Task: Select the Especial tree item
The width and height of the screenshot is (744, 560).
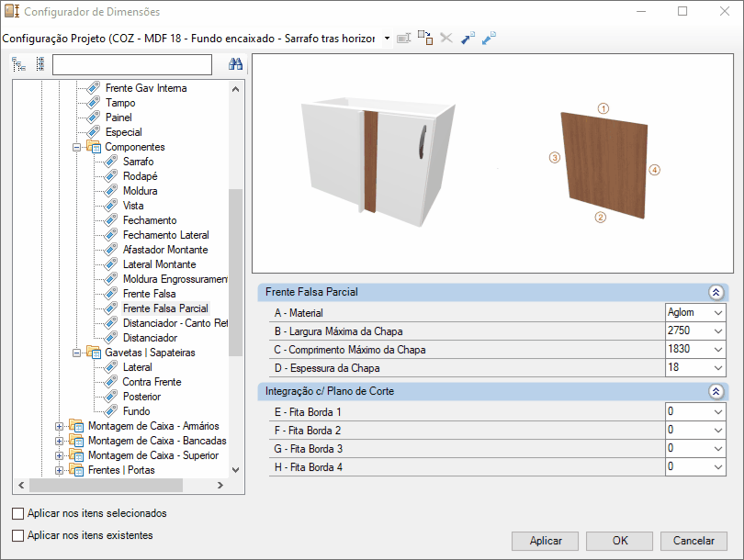Action: coord(123,132)
